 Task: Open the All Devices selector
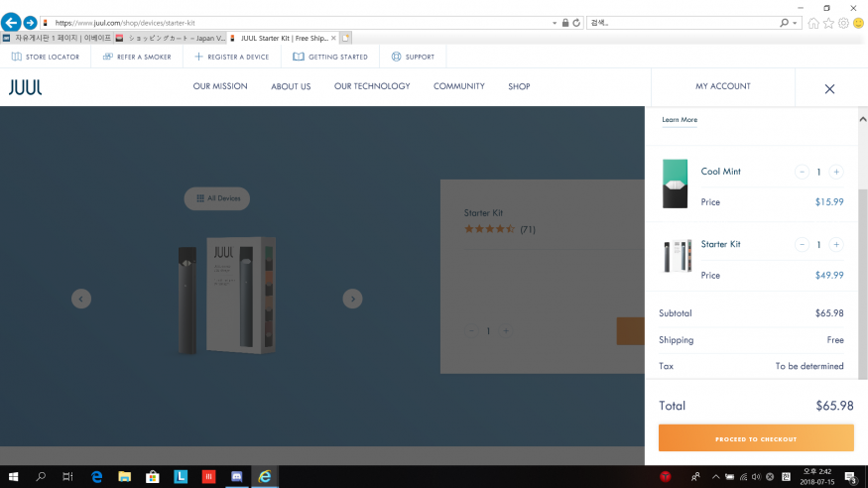[217, 198]
